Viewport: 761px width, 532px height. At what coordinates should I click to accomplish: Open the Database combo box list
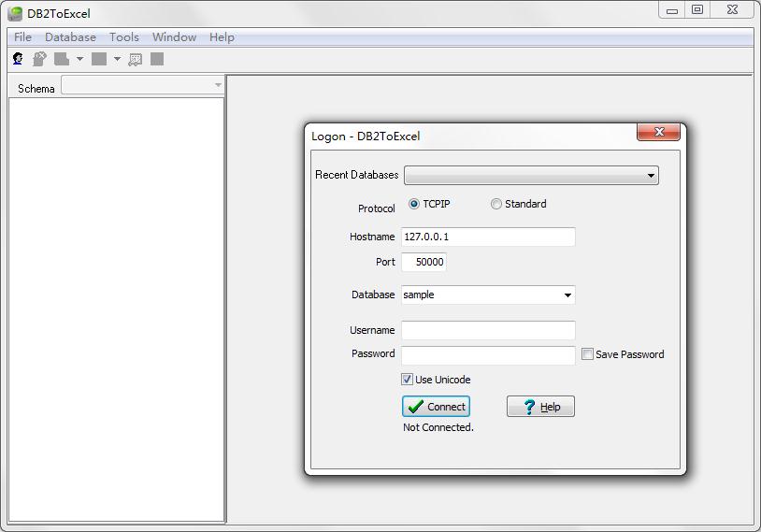coord(567,295)
